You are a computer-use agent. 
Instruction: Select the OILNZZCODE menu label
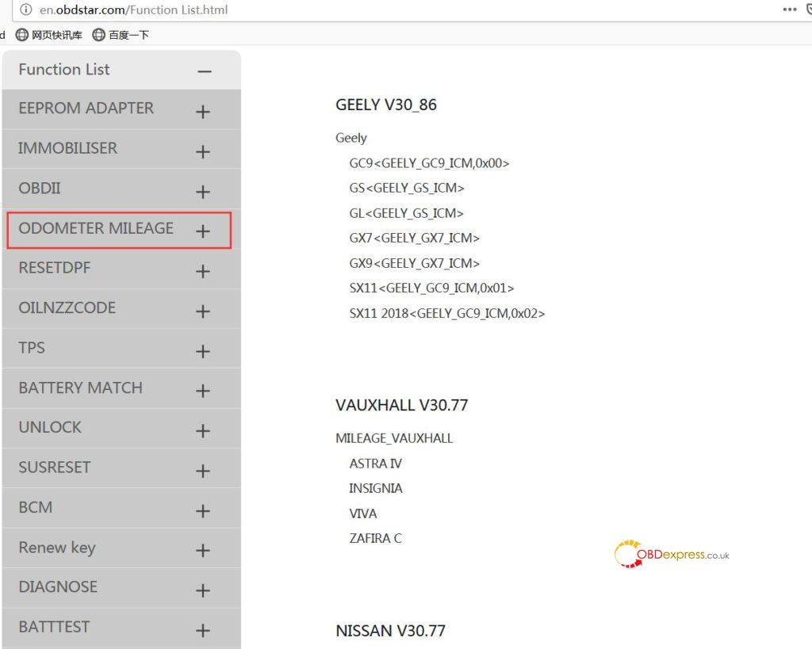click(x=67, y=308)
